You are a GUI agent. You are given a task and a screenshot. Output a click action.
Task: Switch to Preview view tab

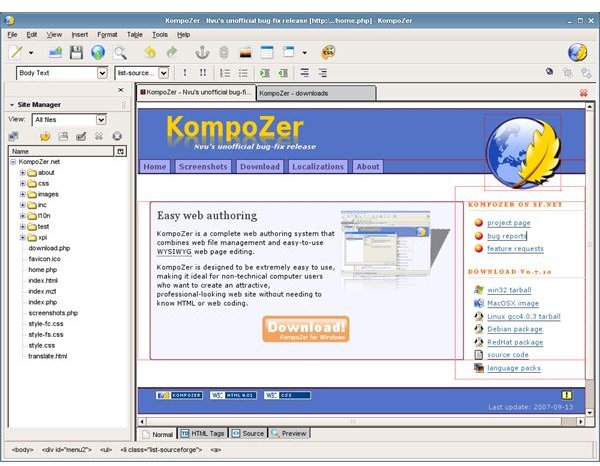pos(289,433)
